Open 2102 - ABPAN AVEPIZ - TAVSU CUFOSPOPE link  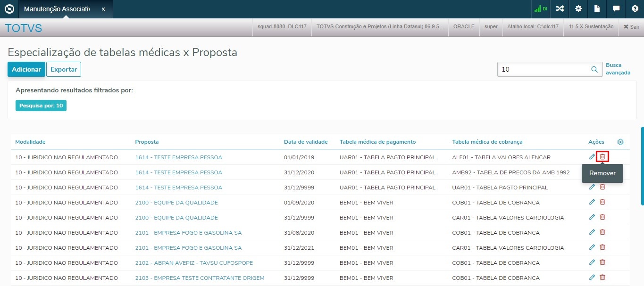click(194, 263)
